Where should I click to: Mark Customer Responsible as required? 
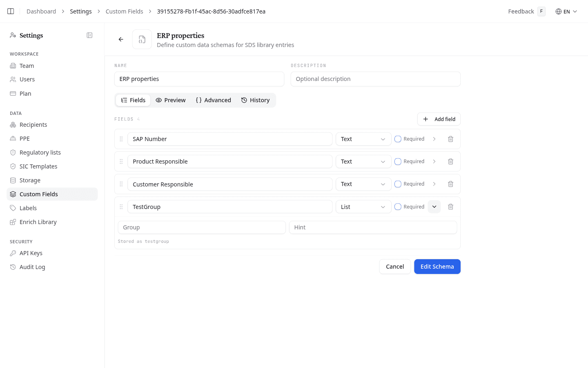pyautogui.click(x=398, y=184)
